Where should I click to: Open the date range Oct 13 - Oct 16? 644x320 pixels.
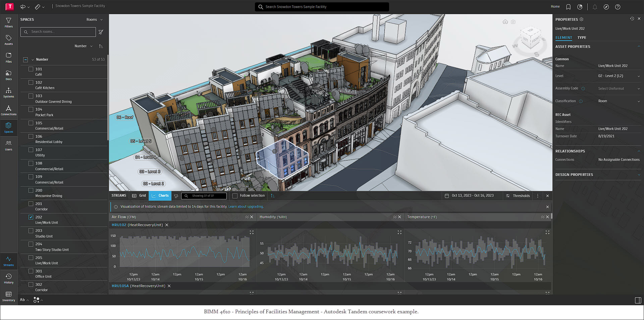[469, 196]
